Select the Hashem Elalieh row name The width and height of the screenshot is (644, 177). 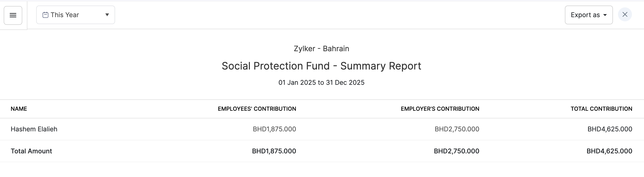(34, 129)
